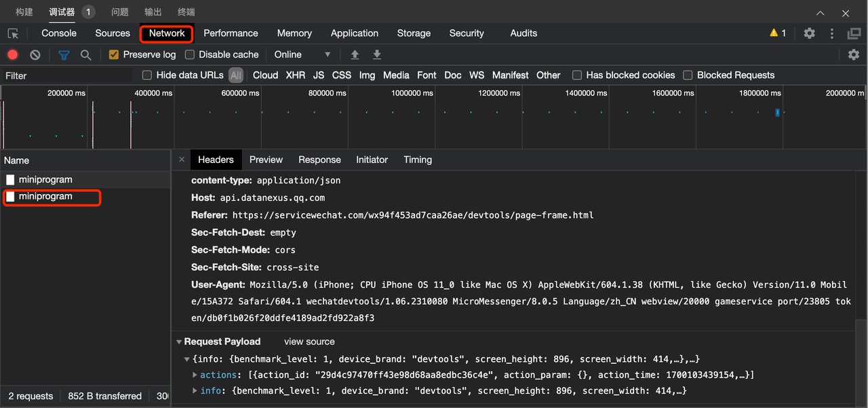This screenshot has height=408, width=868.
Task: Open network search with the magnifier icon
Action: (x=85, y=55)
